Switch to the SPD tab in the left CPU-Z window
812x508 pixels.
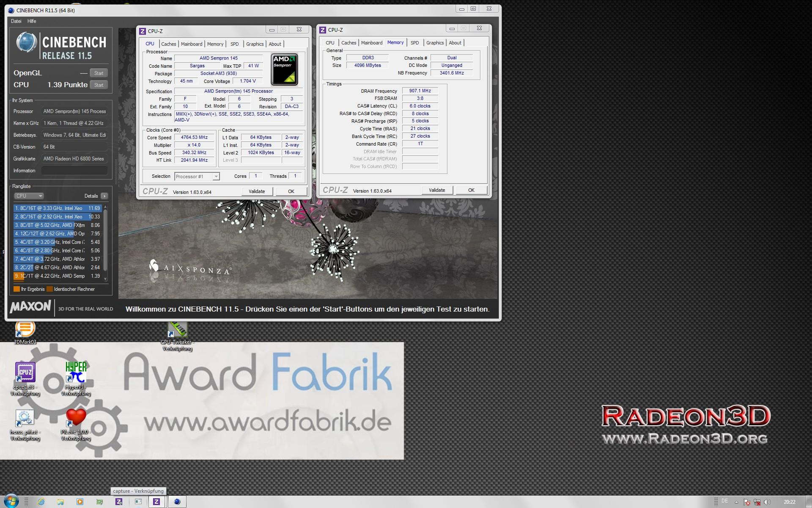coord(235,44)
